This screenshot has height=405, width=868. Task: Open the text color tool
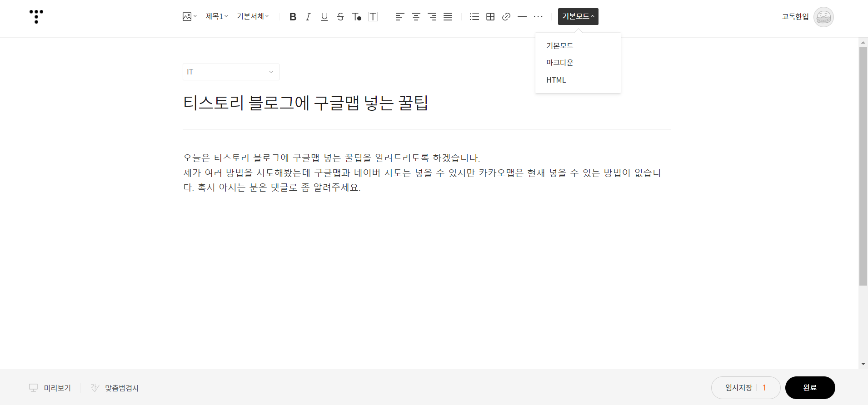click(x=357, y=17)
